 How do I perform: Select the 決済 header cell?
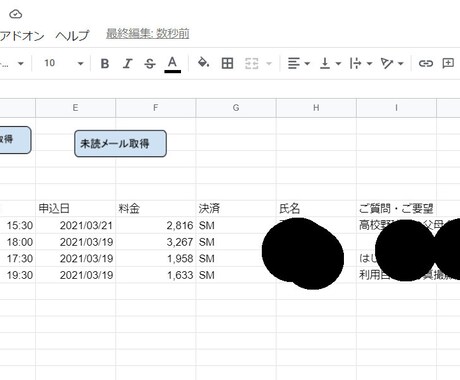pyautogui.click(x=236, y=209)
